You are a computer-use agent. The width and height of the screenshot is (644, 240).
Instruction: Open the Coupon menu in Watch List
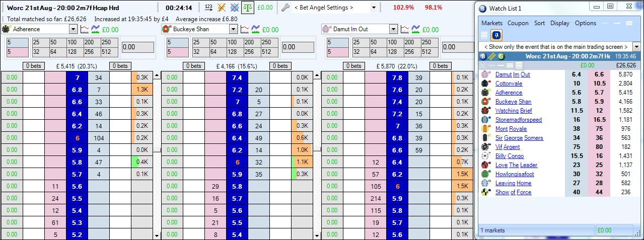coord(518,23)
